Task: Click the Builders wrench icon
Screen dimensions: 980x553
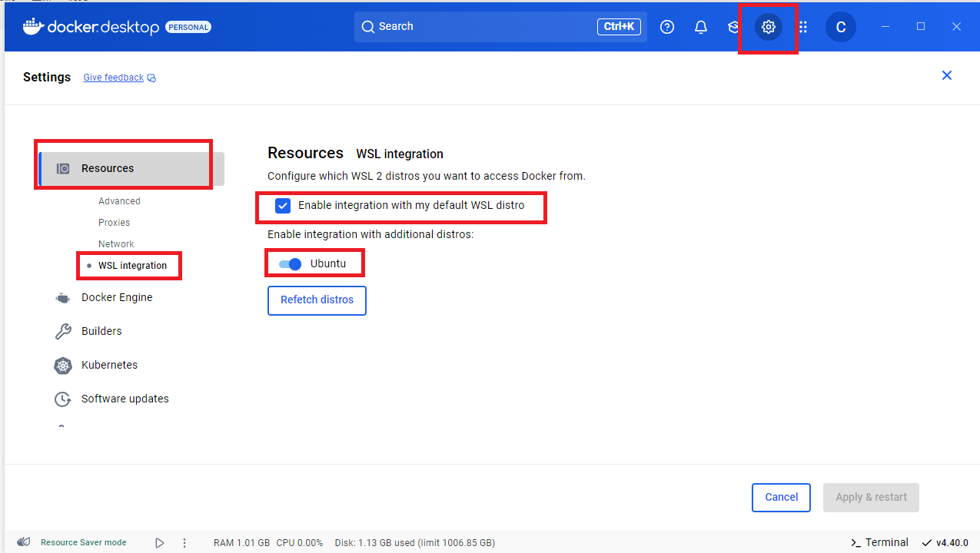Action: point(63,331)
